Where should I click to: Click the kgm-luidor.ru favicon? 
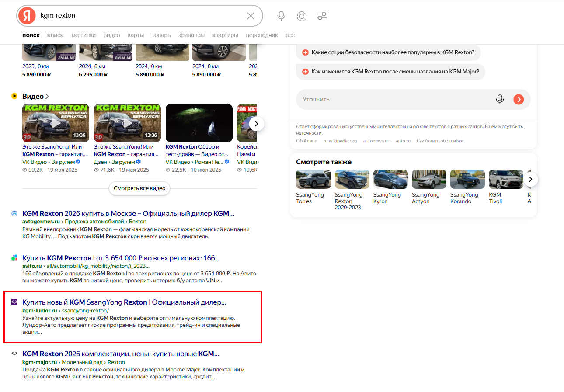coord(14,302)
